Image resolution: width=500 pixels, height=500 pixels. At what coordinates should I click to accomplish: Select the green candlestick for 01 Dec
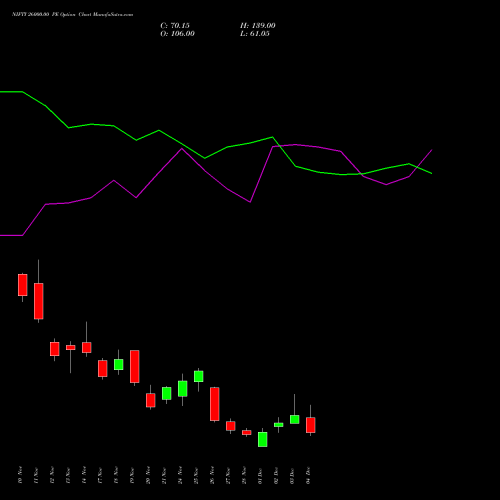(x=263, y=439)
